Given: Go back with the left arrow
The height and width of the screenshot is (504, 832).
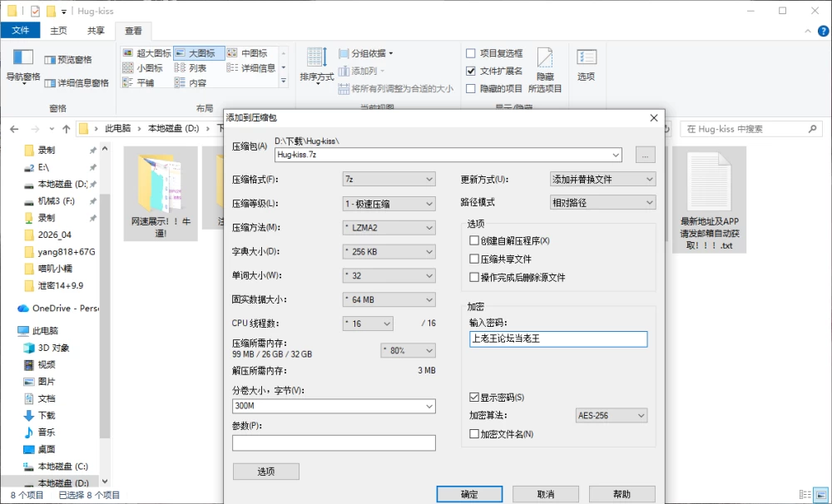Looking at the screenshot, I should point(14,129).
